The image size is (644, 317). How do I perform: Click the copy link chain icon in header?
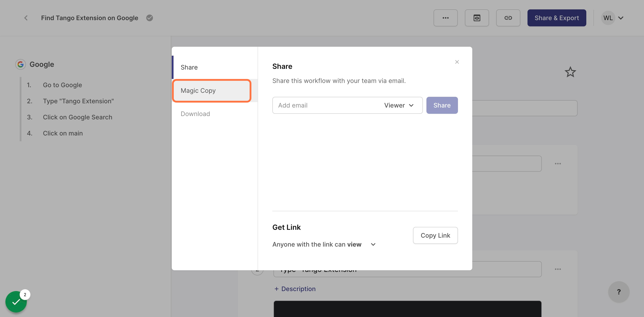(x=508, y=18)
